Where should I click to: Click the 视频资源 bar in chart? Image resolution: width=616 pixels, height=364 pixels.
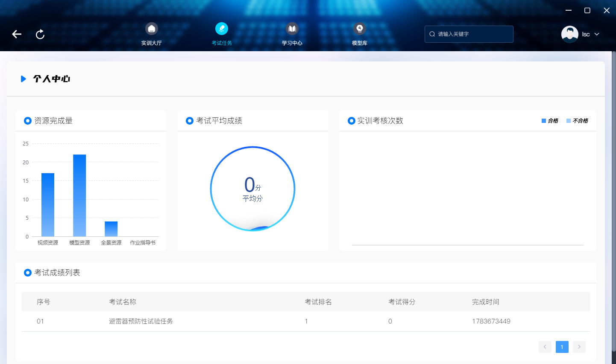click(48, 205)
